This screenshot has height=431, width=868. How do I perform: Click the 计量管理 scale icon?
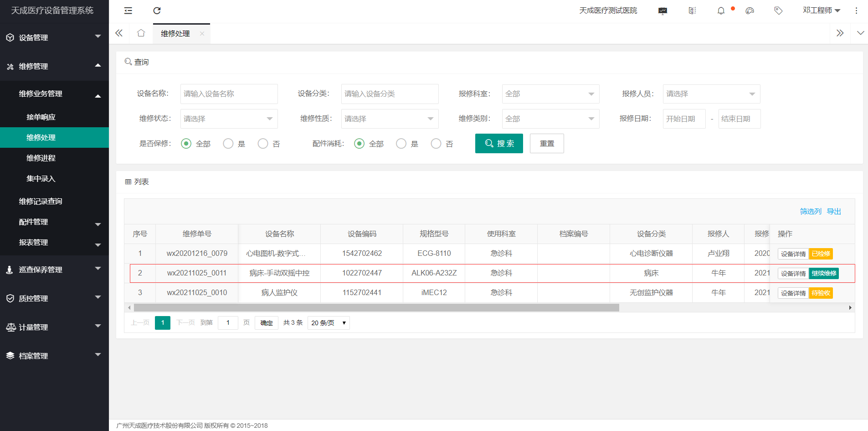11,327
